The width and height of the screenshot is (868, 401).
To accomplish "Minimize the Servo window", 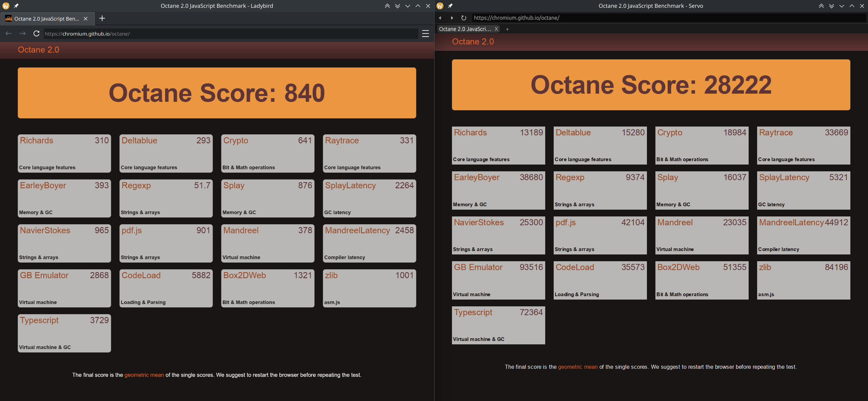I will [842, 6].
